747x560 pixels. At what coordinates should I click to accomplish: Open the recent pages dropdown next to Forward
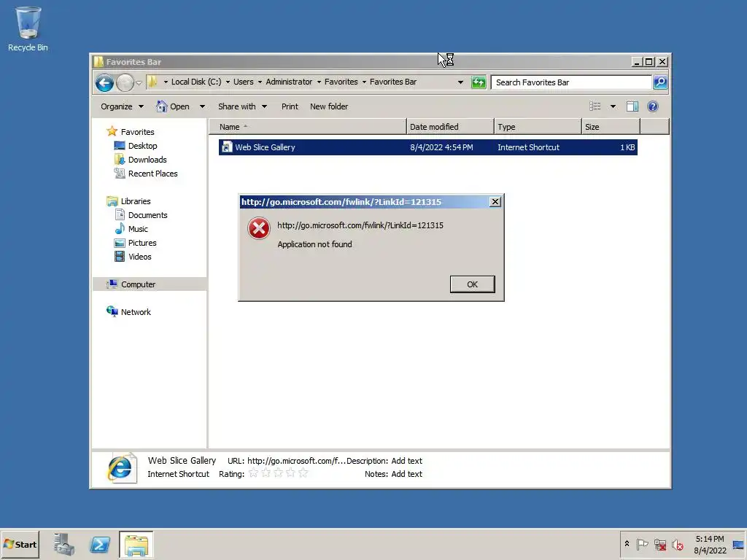click(x=139, y=83)
